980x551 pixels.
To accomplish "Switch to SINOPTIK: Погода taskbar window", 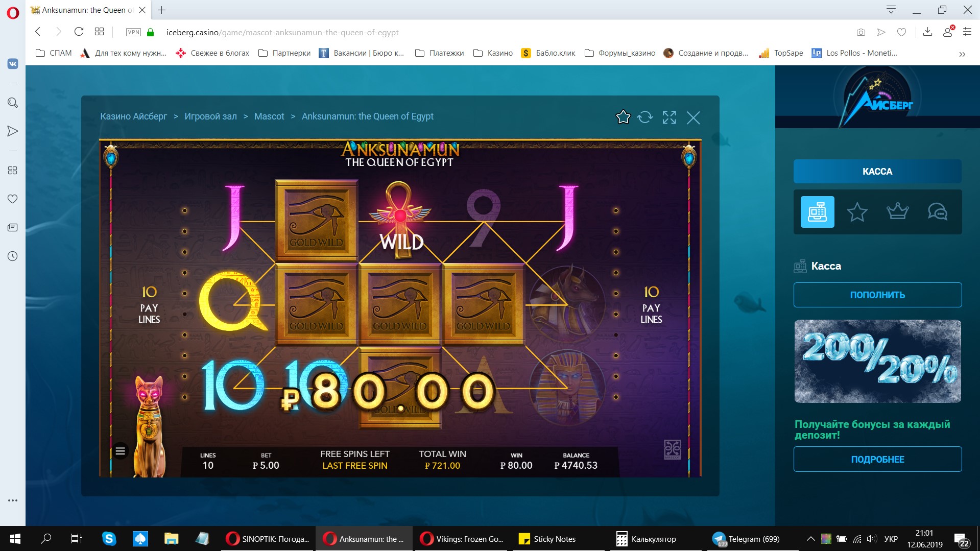I will click(x=268, y=539).
